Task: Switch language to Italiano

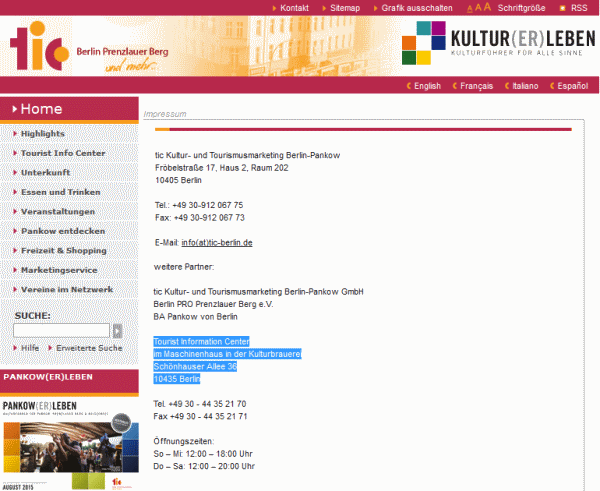Action: 525,86
